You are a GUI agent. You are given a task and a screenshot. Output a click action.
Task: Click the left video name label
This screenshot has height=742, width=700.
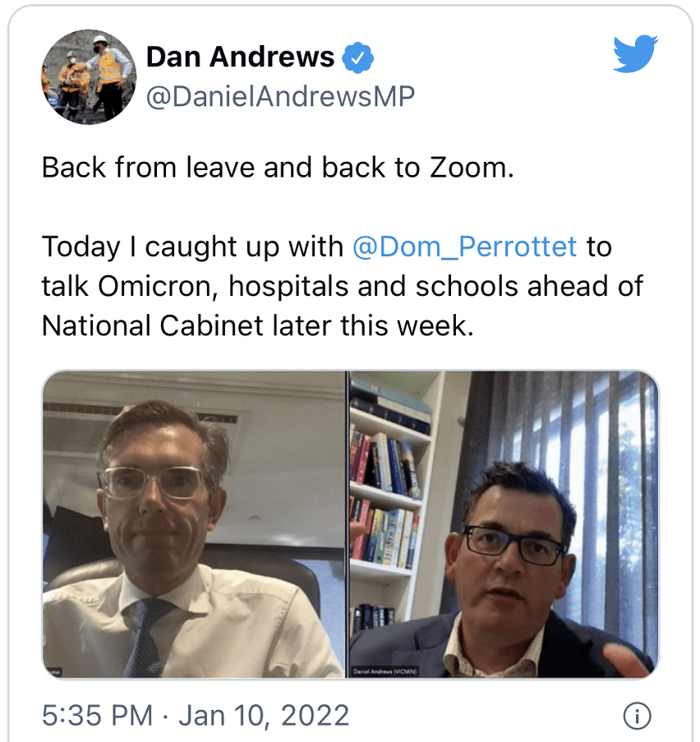[53, 671]
